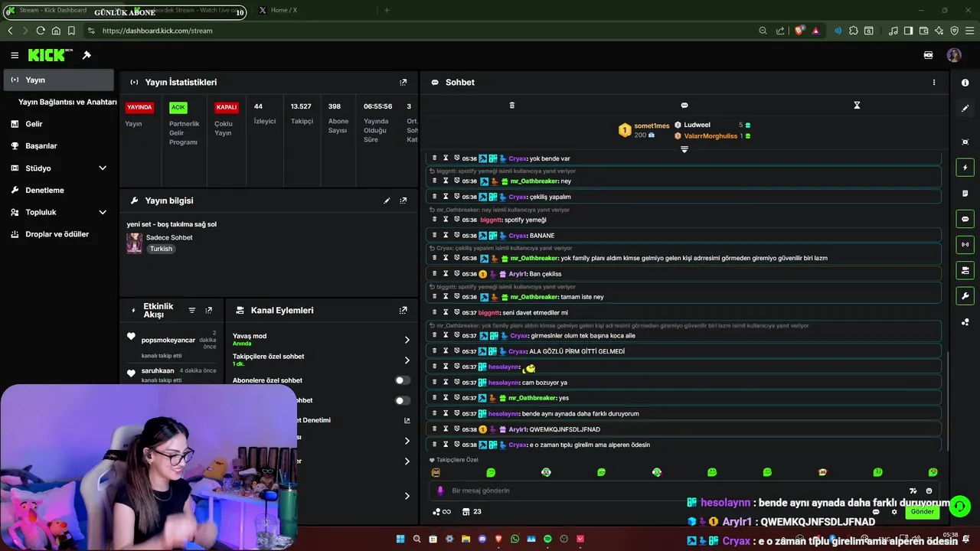Viewport: 980px width, 551px height.
Task: Open the popout icon in the 'Denetimi' row
Action: click(x=407, y=420)
